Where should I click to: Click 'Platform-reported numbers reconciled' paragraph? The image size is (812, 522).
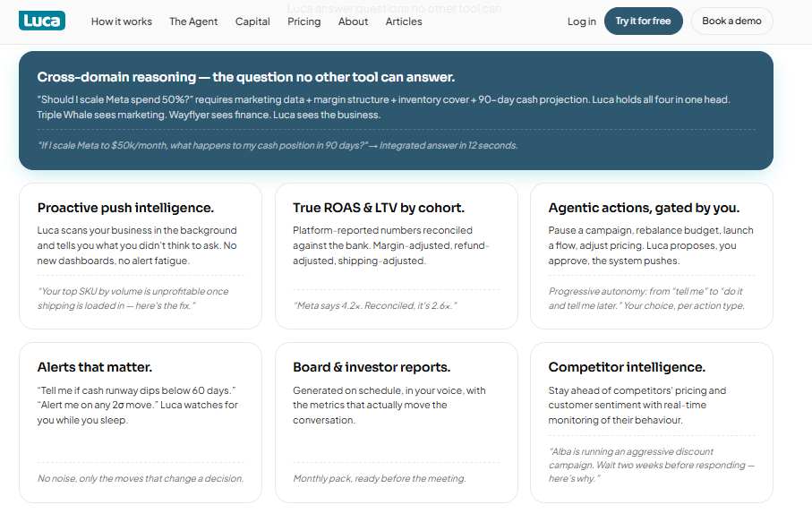click(391, 245)
